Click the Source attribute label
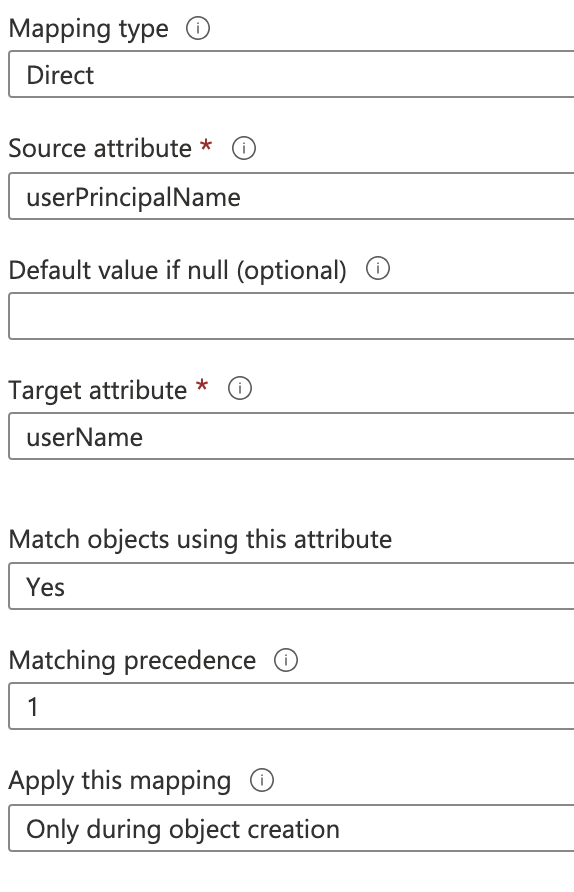 100,148
